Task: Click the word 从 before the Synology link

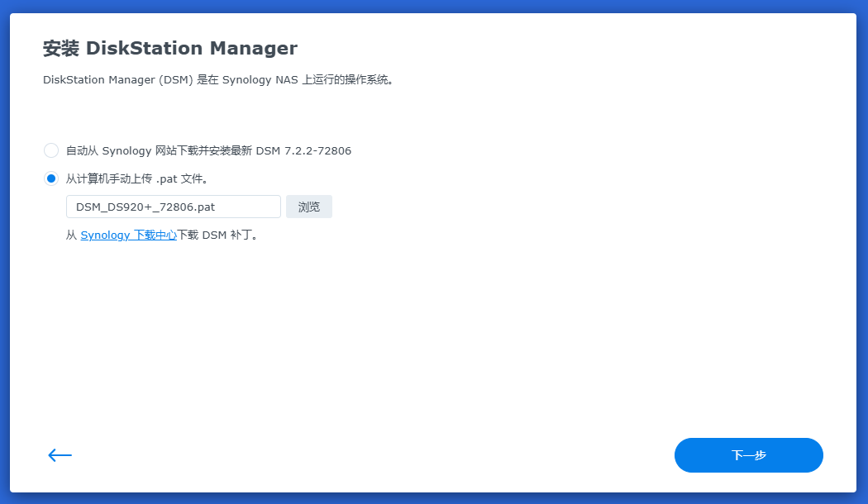Action: coord(71,235)
